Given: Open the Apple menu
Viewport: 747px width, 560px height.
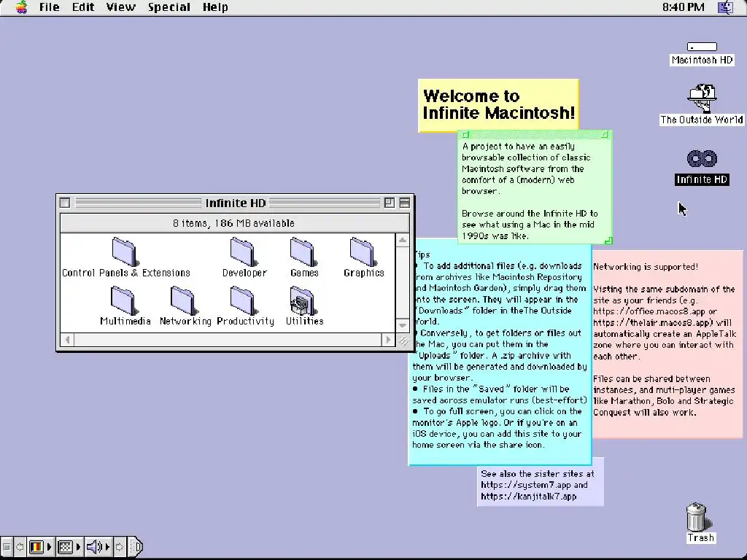Looking at the screenshot, I should [x=21, y=7].
